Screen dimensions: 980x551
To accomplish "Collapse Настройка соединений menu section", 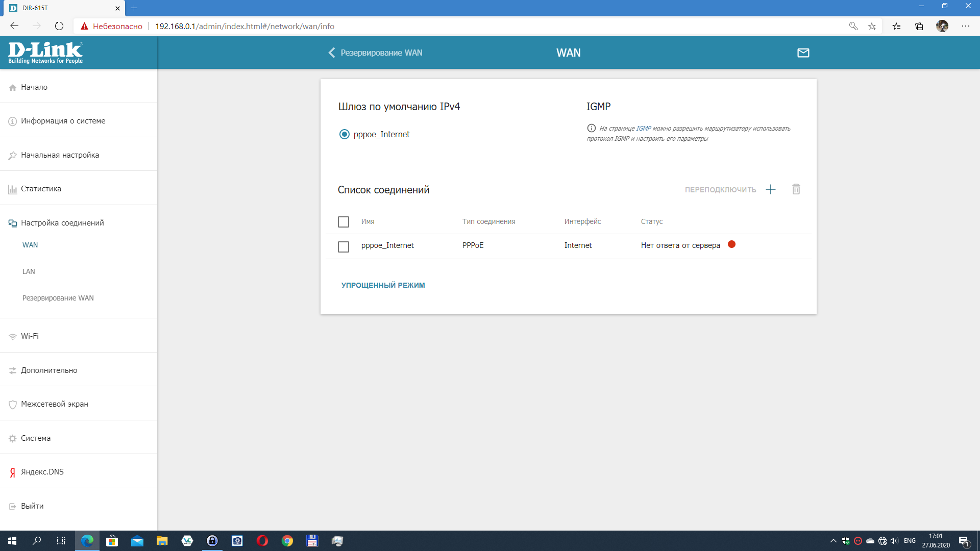I will [62, 223].
